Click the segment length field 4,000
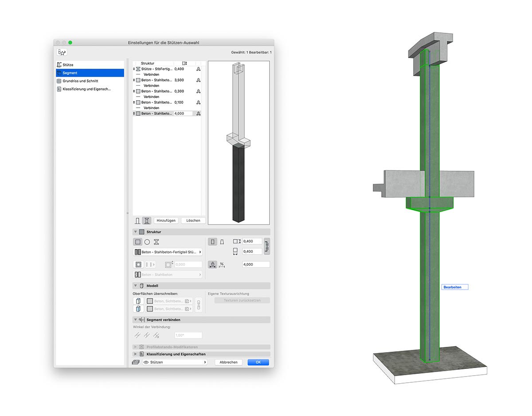This screenshot has height=416, width=532. [x=256, y=264]
